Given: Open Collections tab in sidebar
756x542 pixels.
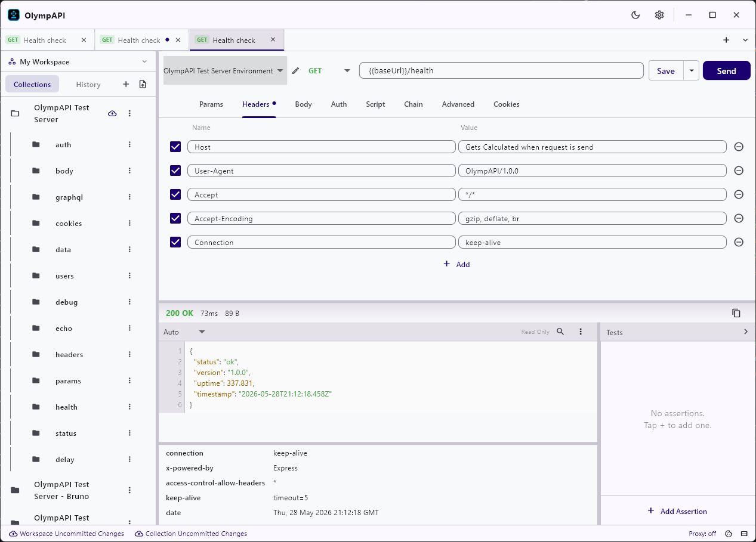Looking at the screenshot, I should [32, 84].
